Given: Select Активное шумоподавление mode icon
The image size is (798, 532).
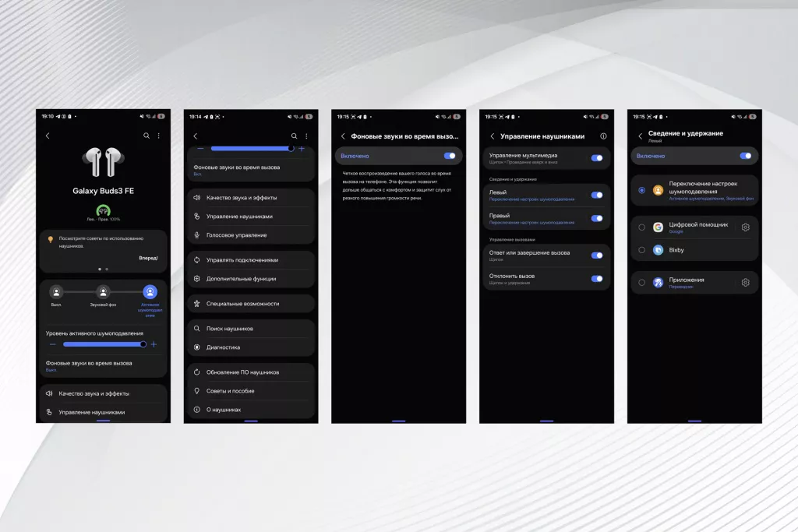Looking at the screenshot, I should click(x=150, y=292).
